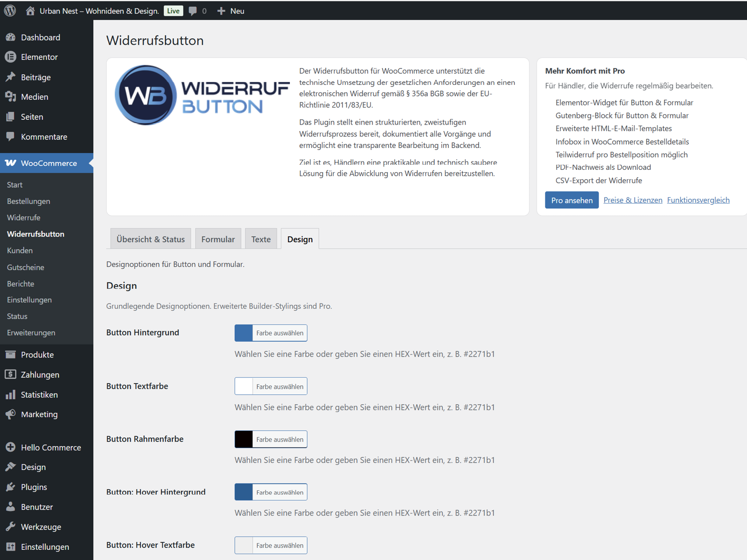
Task: Click the WooCommerce logo icon
Action: [x=10, y=163]
